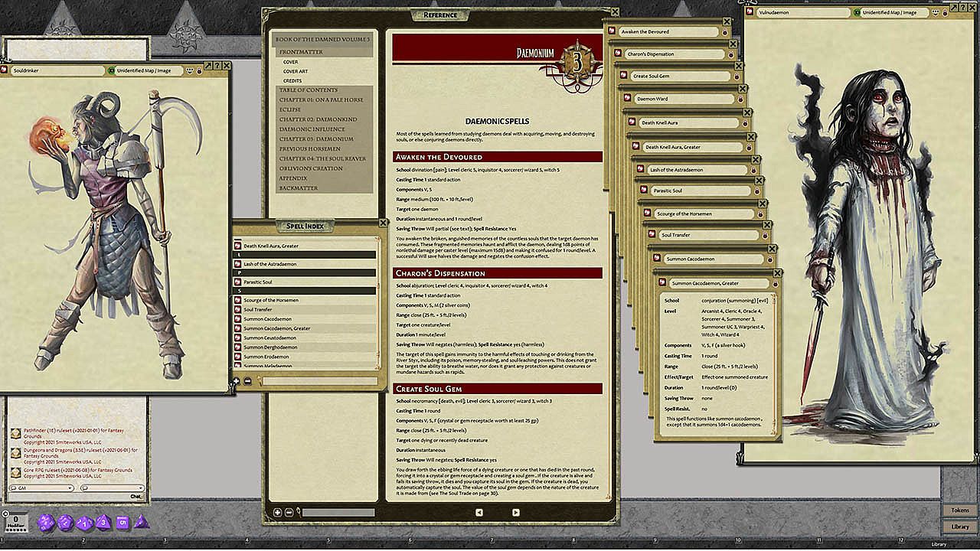The width and height of the screenshot is (980, 551).
Task: Open the Tokens sidebar button
Action: (x=960, y=510)
